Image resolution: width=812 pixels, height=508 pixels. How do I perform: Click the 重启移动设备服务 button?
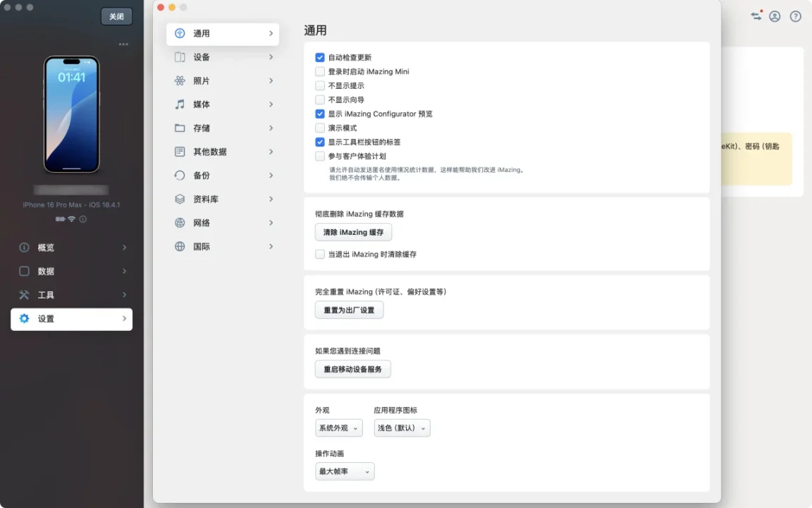tap(352, 369)
